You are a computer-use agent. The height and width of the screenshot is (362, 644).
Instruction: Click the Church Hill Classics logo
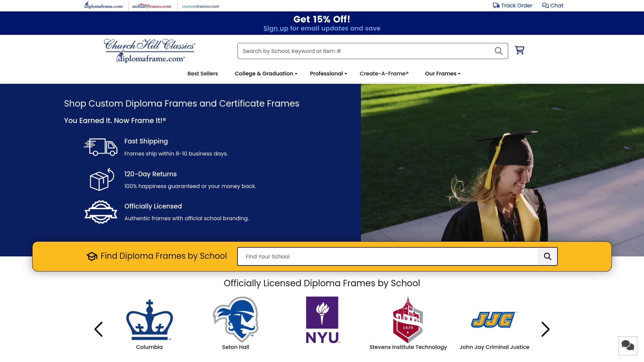click(x=150, y=51)
